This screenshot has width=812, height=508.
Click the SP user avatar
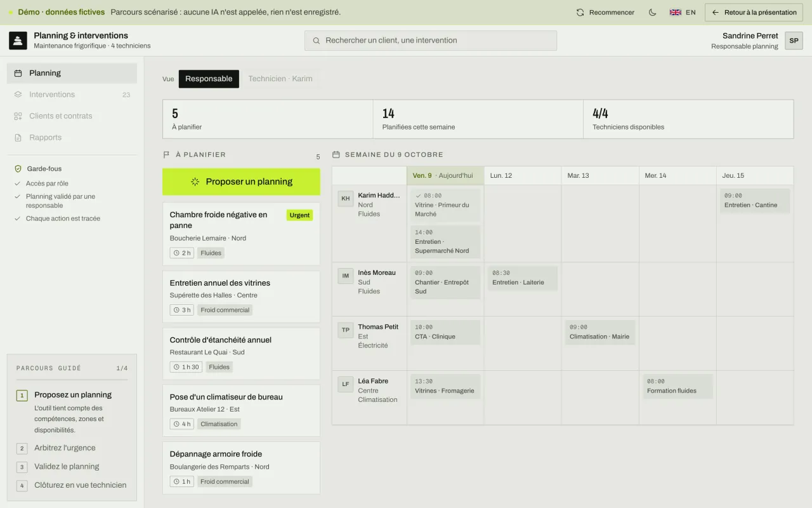[794, 40]
